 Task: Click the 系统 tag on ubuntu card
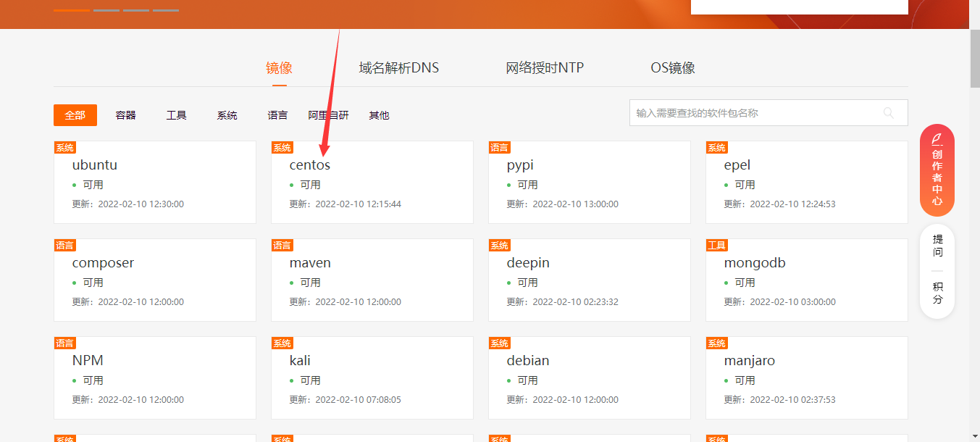point(64,147)
